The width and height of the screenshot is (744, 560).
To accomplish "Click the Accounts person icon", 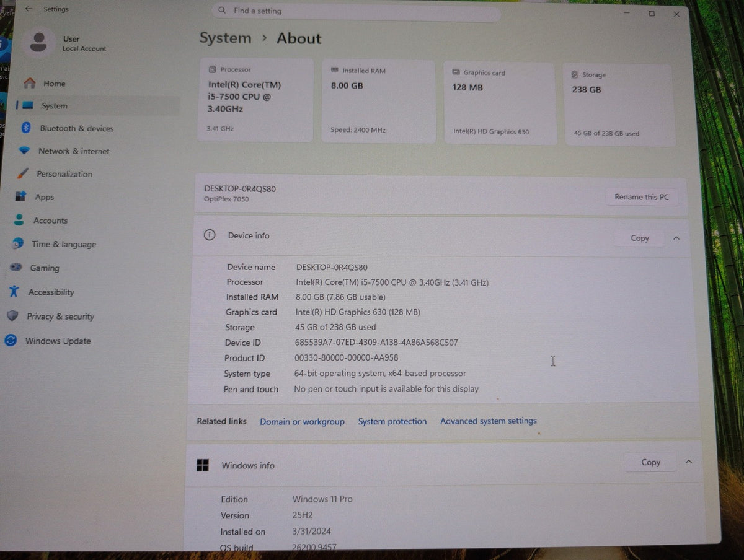I will (x=19, y=220).
